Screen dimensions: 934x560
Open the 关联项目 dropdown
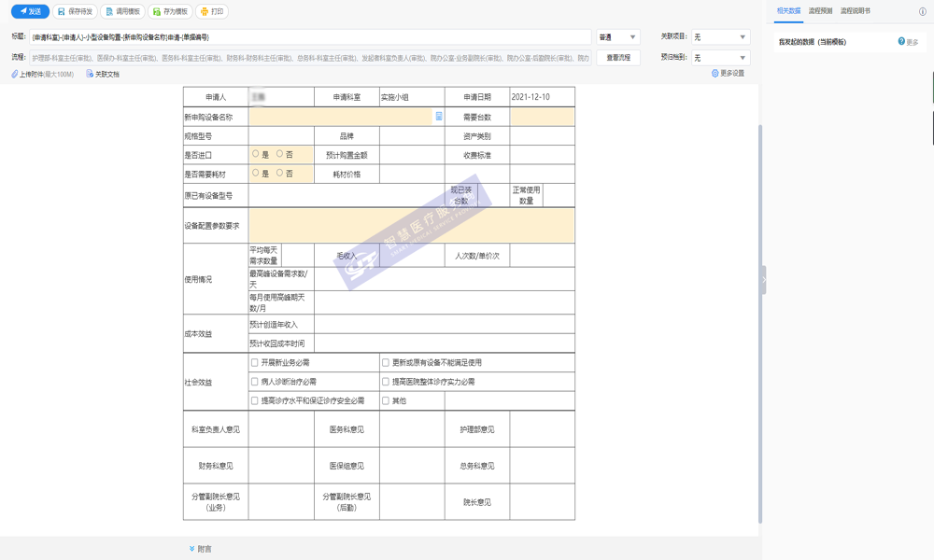point(720,37)
